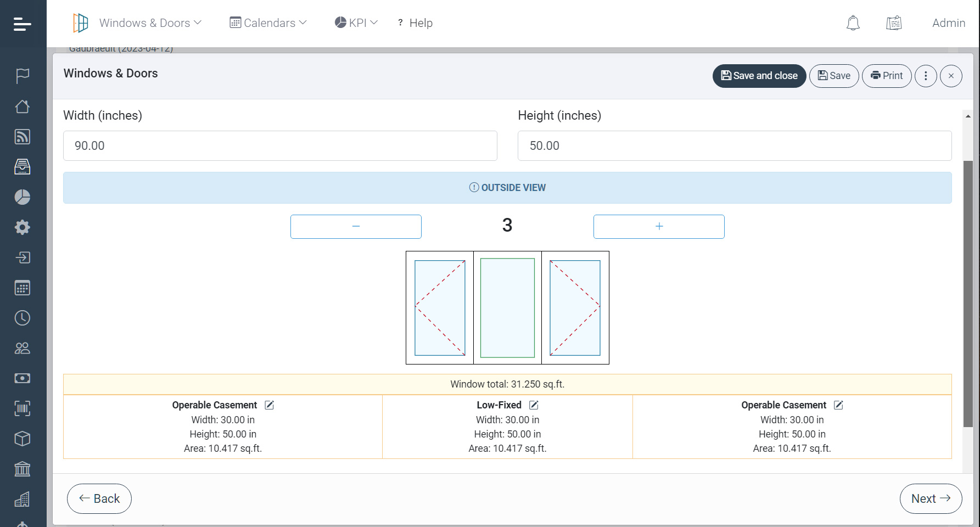Image resolution: width=980 pixels, height=527 pixels.
Task: Edit the right Operable Casement section
Action: (x=838, y=405)
